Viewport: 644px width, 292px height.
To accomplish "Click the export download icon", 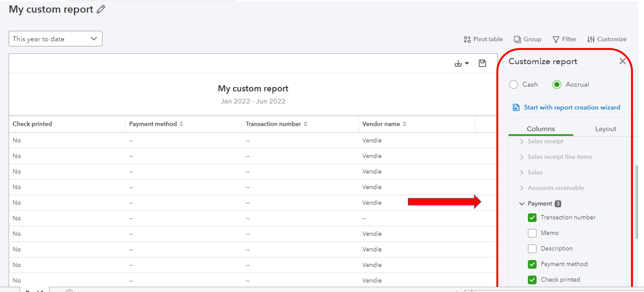I will pyautogui.click(x=458, y=62).
